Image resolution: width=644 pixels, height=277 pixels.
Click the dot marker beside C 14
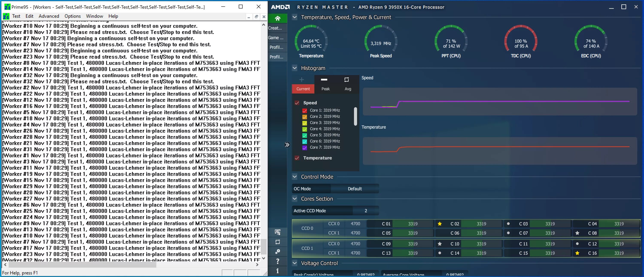[x=439, y=253]
